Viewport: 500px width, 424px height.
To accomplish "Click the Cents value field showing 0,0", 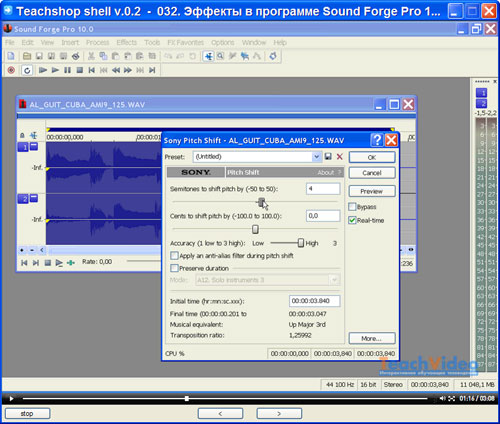I will point(323,216).
